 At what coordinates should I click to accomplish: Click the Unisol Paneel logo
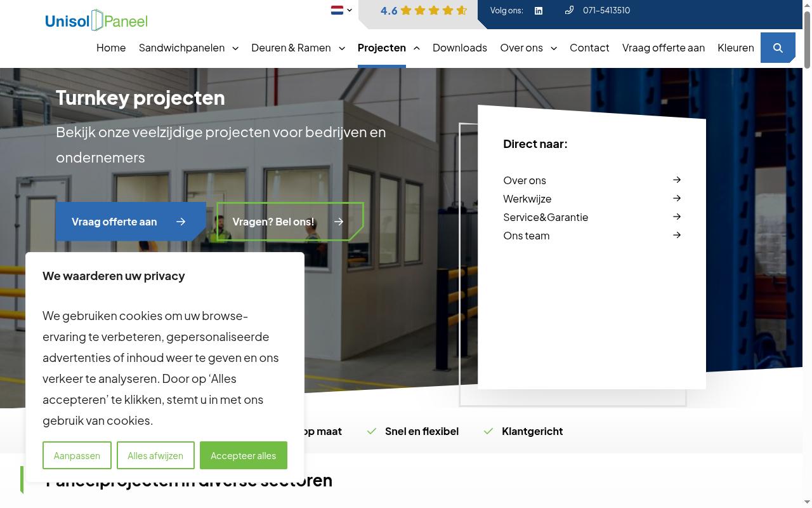[96, 20]
